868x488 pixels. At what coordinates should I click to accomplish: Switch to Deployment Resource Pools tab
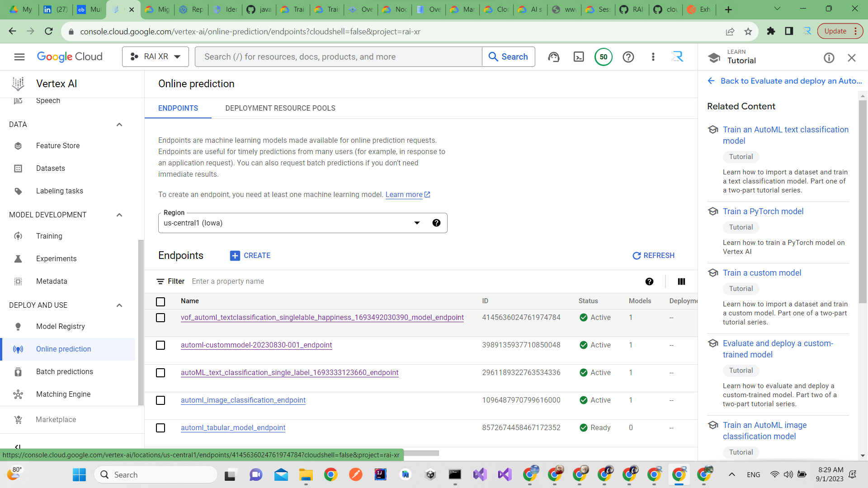point(280,108)
